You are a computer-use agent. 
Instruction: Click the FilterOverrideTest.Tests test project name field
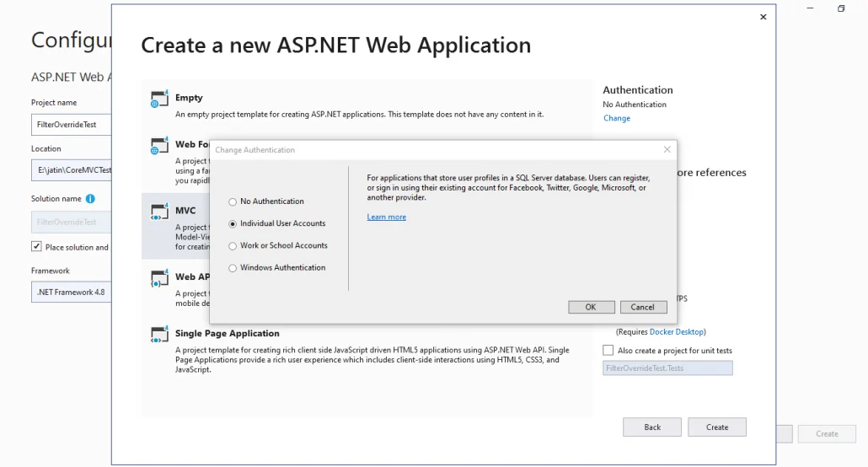pyautogui.click(x=667, y=368)
